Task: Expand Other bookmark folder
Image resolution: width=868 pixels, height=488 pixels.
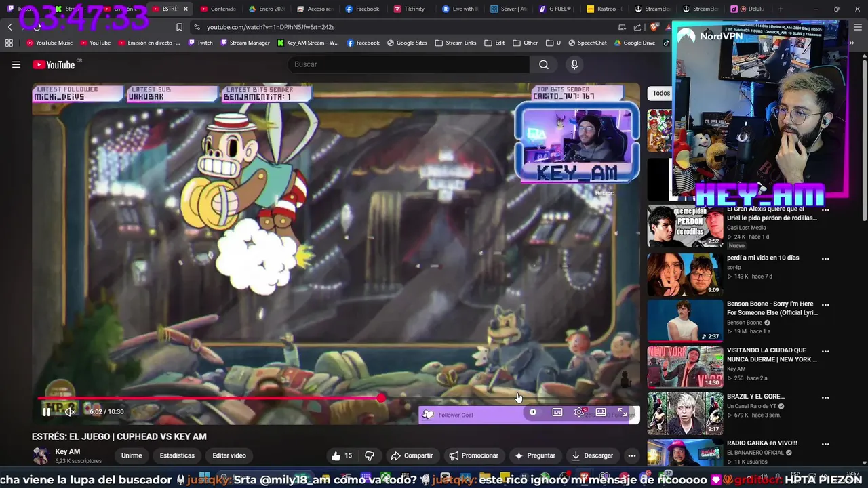Action: pyautogui.click(x=526, y=43)
